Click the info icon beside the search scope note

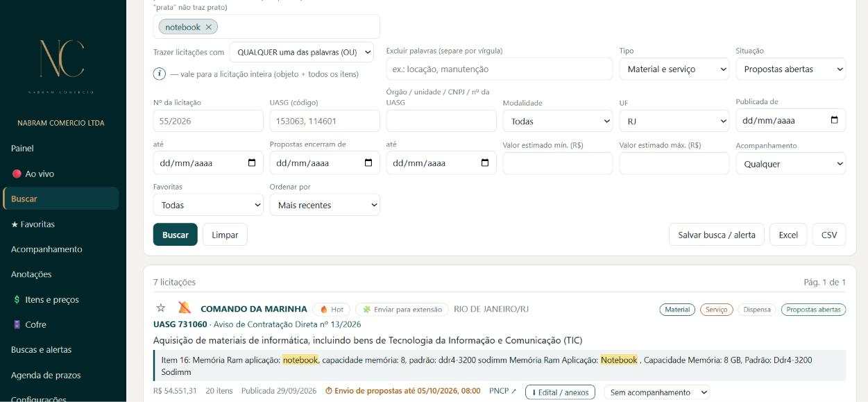pyautogui.click(x=160, y=74)
